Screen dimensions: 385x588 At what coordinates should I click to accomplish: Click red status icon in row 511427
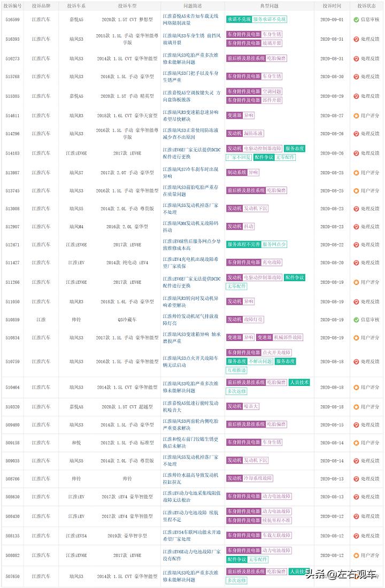click(x=356, y=262)
